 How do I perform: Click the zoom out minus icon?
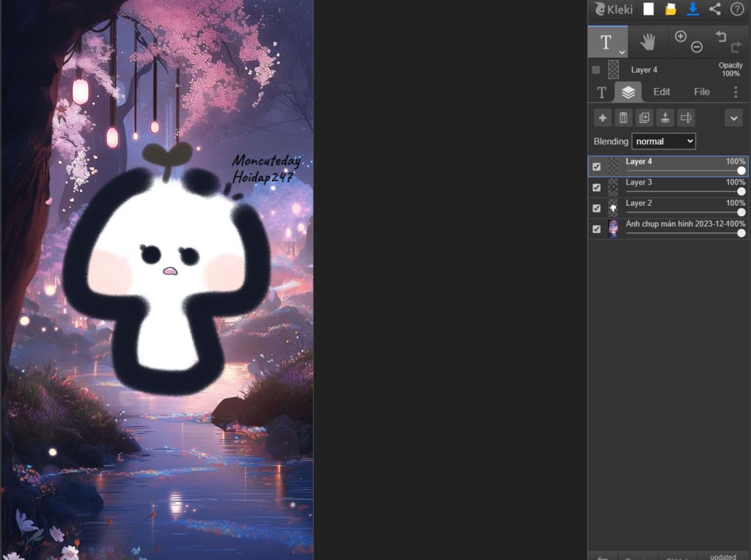point(697,48)
